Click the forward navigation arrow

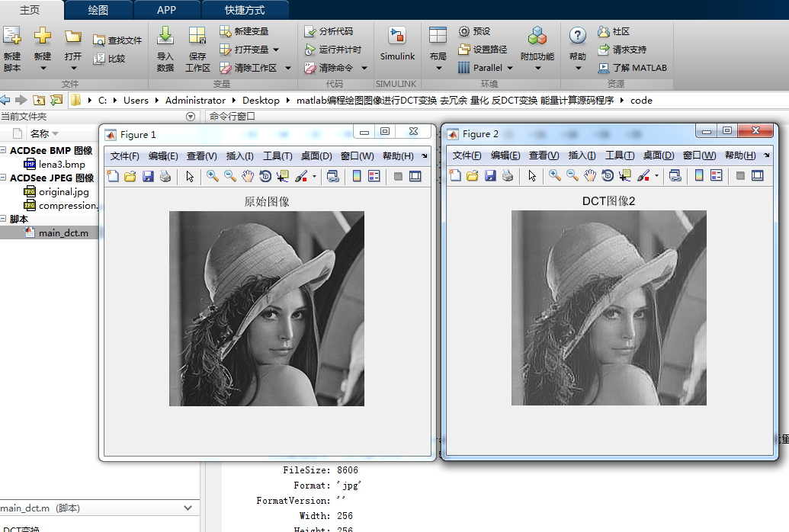21,100
